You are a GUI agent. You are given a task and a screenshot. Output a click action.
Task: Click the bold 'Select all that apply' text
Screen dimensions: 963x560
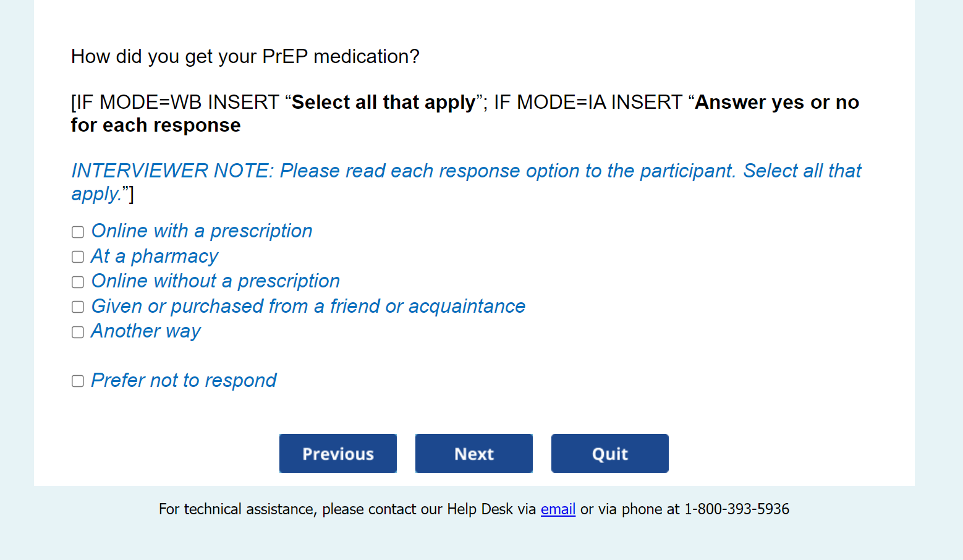[x=383, y=102]
